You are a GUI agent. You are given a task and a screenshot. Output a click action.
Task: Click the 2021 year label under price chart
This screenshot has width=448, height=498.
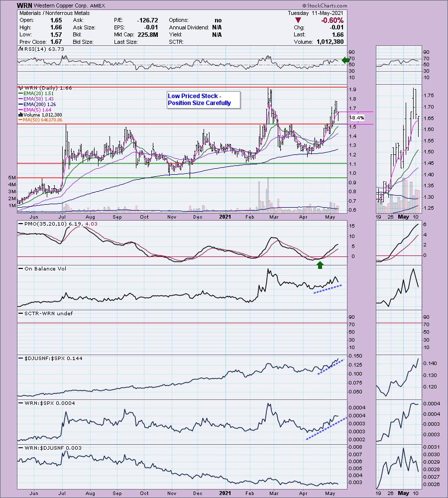(x=225, y=217)
